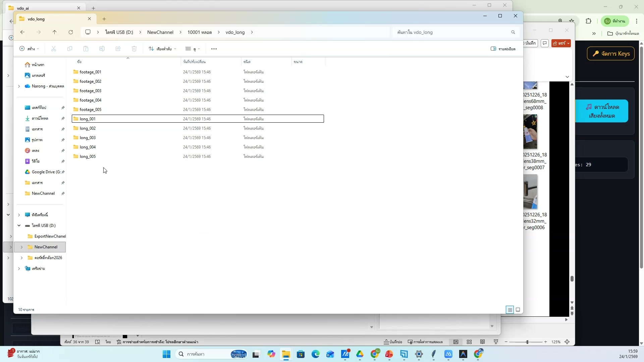
Task: Toggle the details list view at bottom right
Action: tap(510, 309)
